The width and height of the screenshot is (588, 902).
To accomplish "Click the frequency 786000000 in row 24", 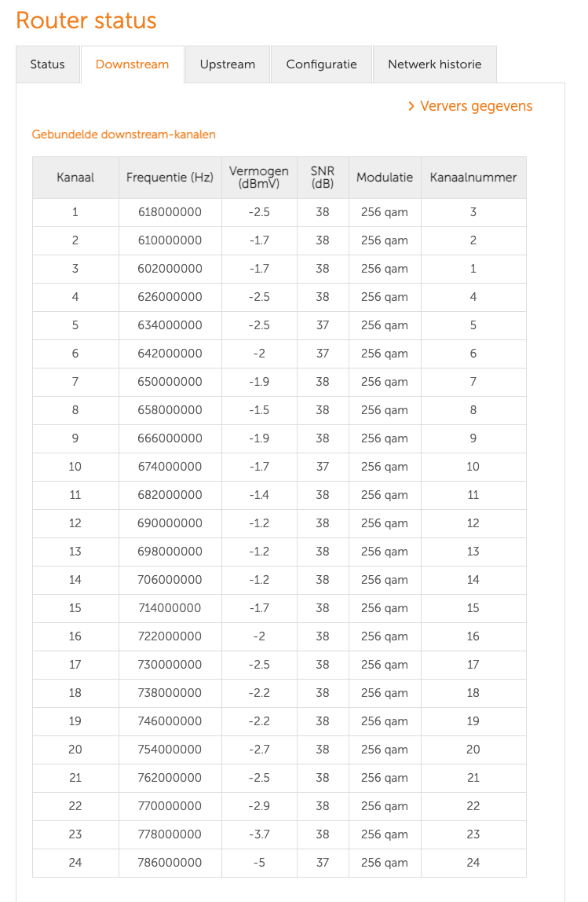I will coord(170,863).
